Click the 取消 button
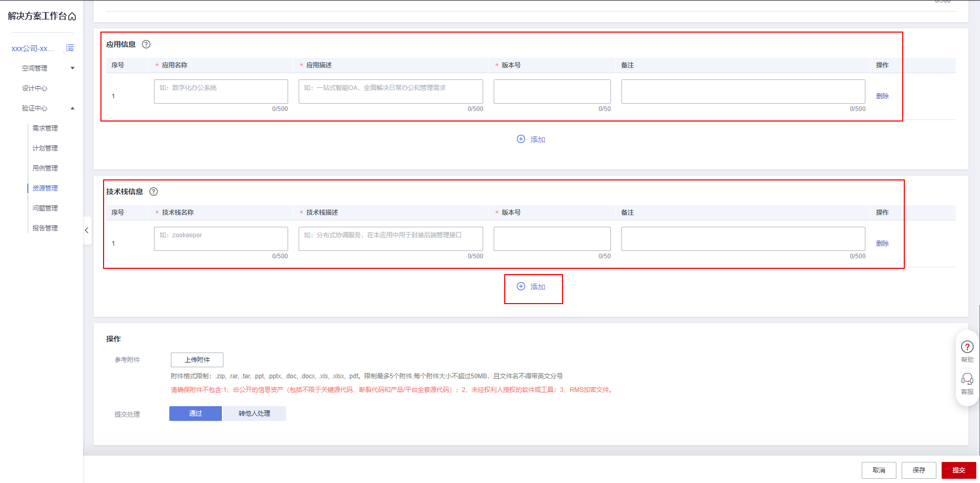The width and height of the screenshot is (980, 483). tap(879, 470)
